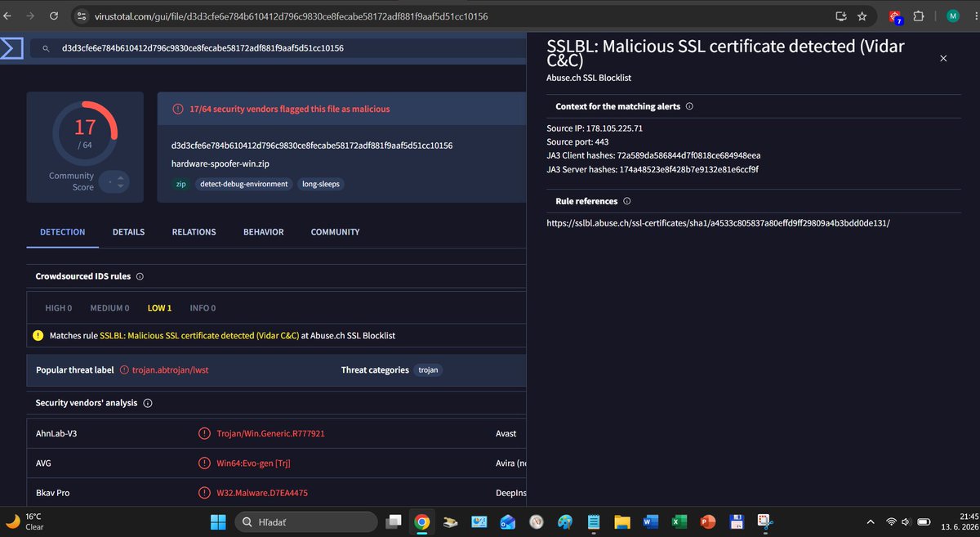Click info icon next to Context for matching alerts
Screen dimensions: 980x537
[689, 106]
